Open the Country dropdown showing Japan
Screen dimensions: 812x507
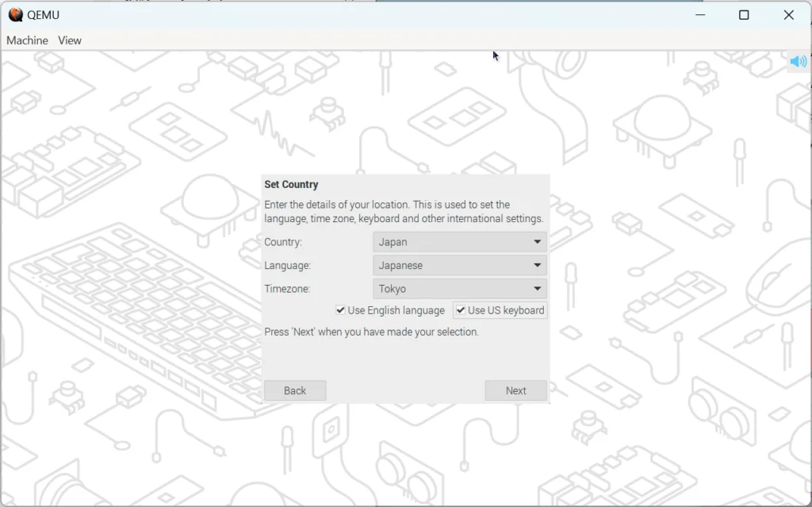459,242
